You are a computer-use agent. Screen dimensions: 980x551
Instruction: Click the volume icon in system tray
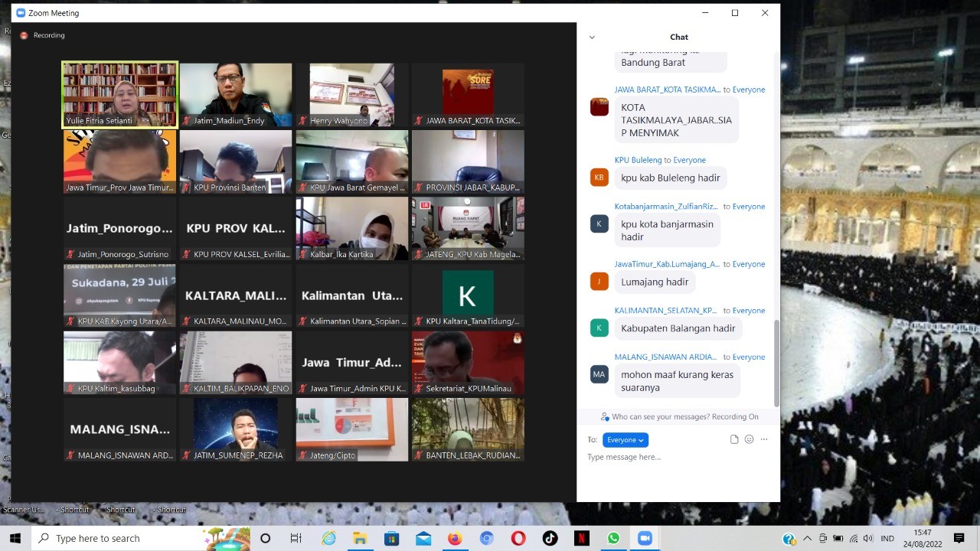(869, 538)
